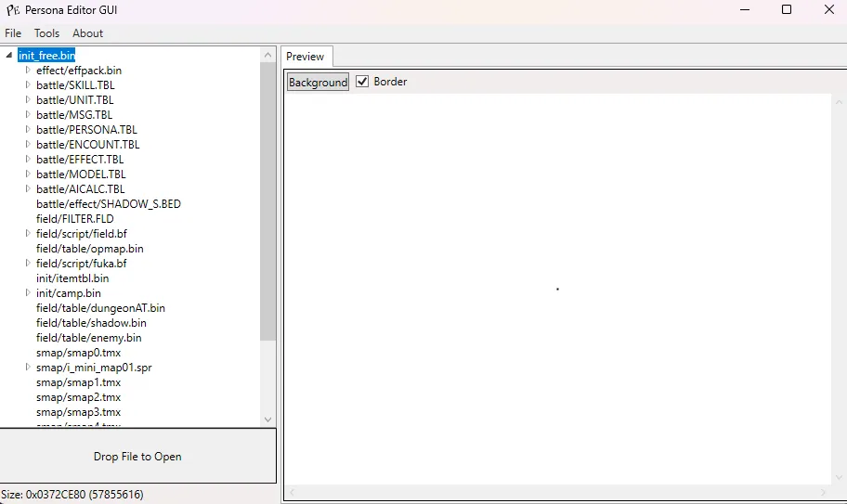The width and height of the screenshot is (847, 504).
Task: Select smap/smap3.tmx entry
Action: tap(78, 412)
